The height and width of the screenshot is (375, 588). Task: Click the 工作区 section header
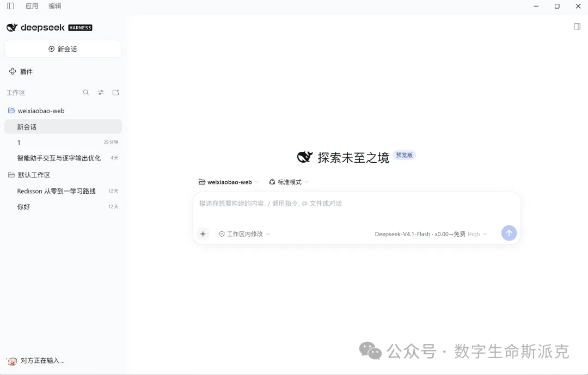16,92
